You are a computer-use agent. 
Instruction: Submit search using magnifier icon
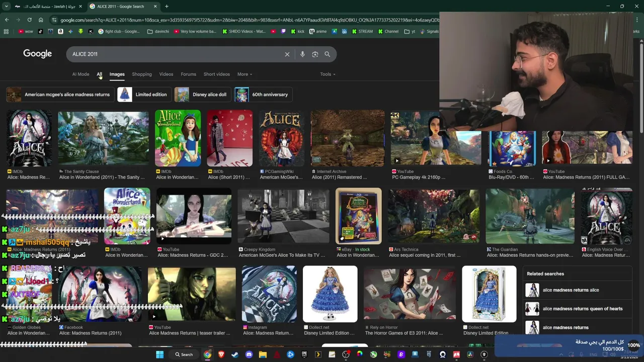(x=328, y=54)
